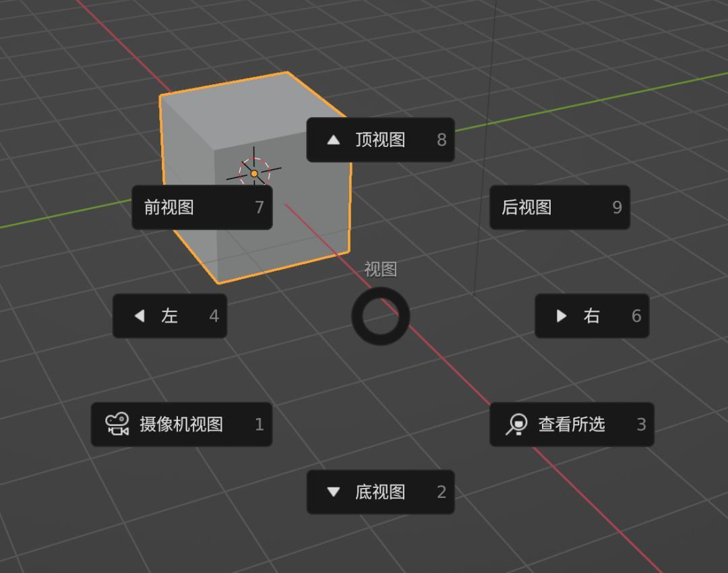Click 查看所选 view selected option
The image size is (728, 573).
572,425
